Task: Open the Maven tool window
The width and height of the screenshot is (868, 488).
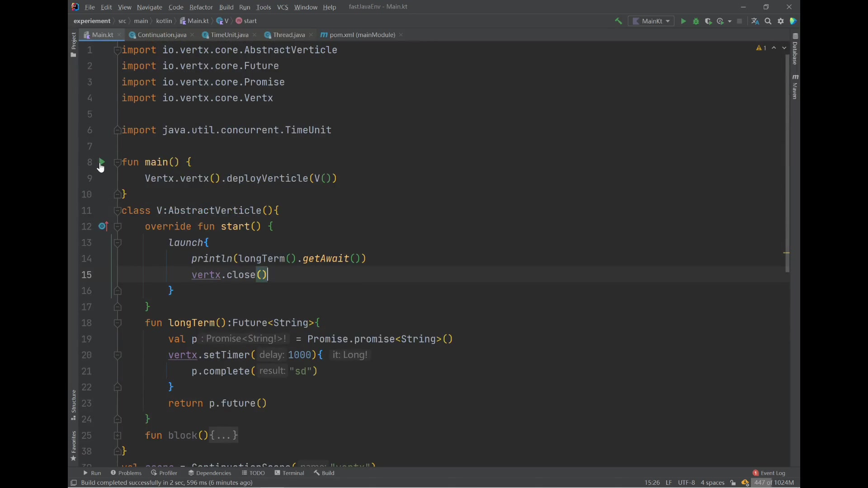Action: point(795,87)
